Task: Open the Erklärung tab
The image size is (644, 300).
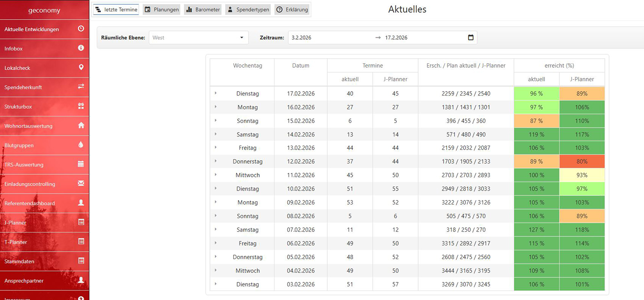Action: (x=292, y=10)
